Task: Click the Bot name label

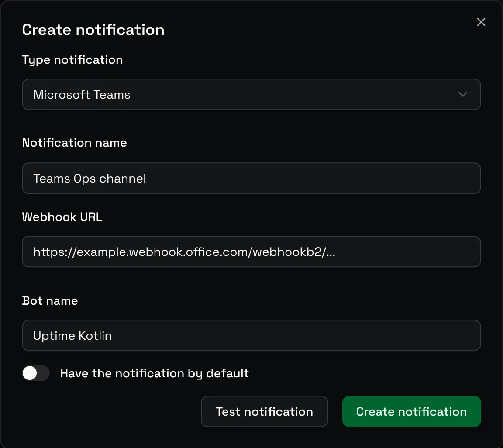Action: coord(50,301)
